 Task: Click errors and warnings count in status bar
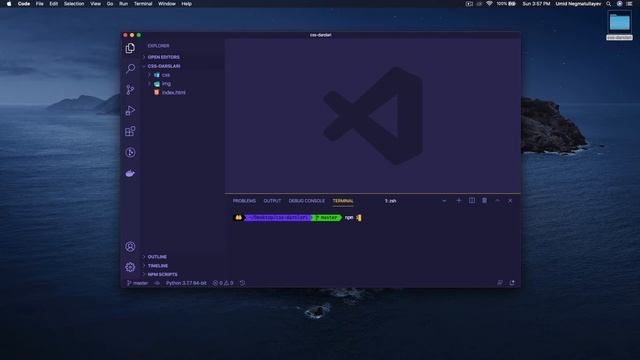point(223,283)
